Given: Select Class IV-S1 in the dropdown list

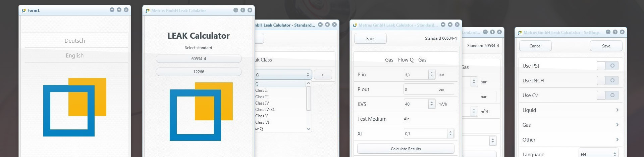Looking at the screenshot, I should (x=265, y=110).
